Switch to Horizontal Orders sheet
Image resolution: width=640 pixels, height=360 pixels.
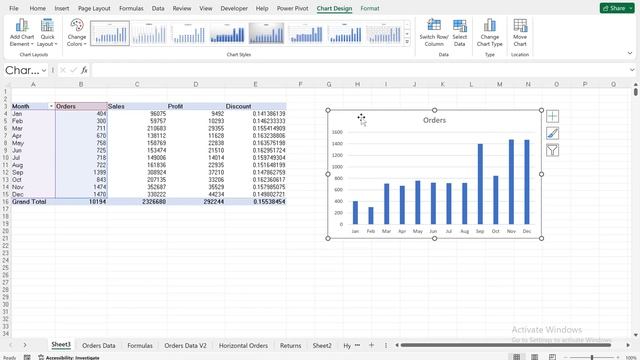pyautogui.click(x=243, y=345)
